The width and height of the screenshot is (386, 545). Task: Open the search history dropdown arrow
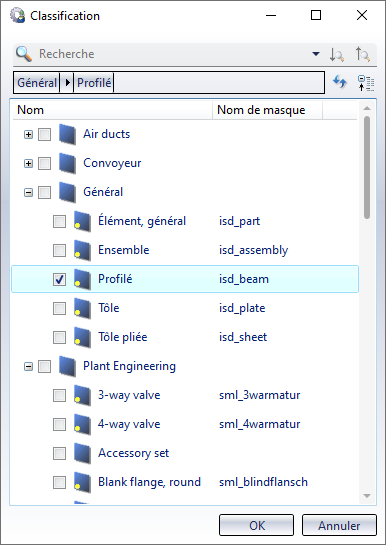click(316, 54)
